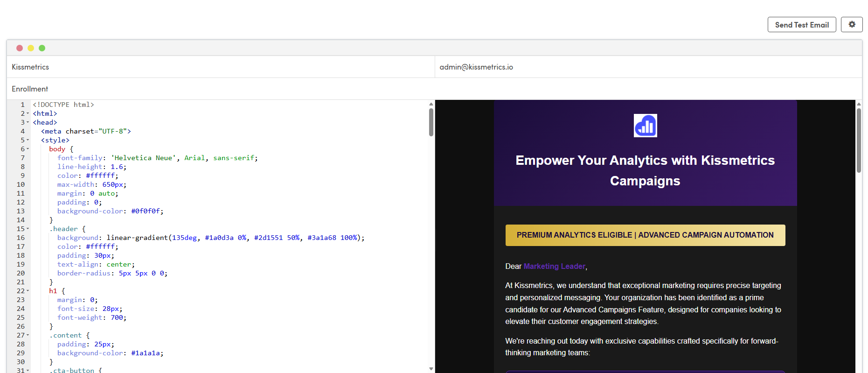The width and height of the screenshot is (868, 373).
Task: Collapse the h1 rule fold on line 22
Action: 28,291
